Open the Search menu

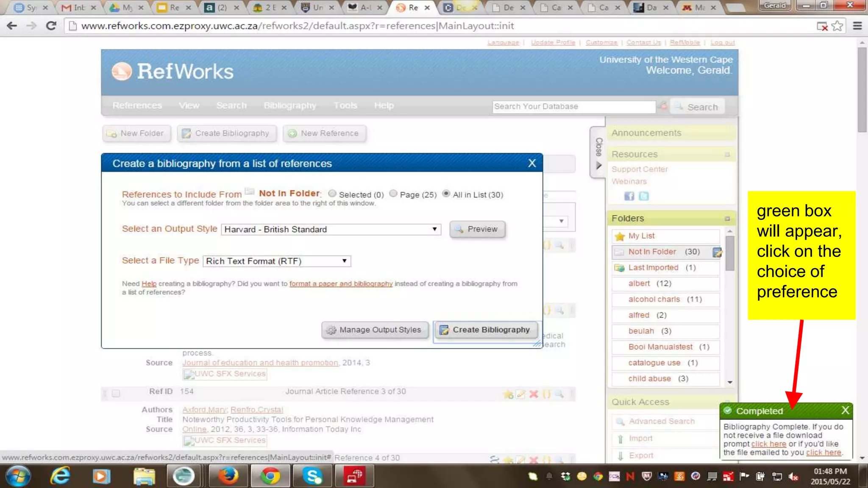231,105
